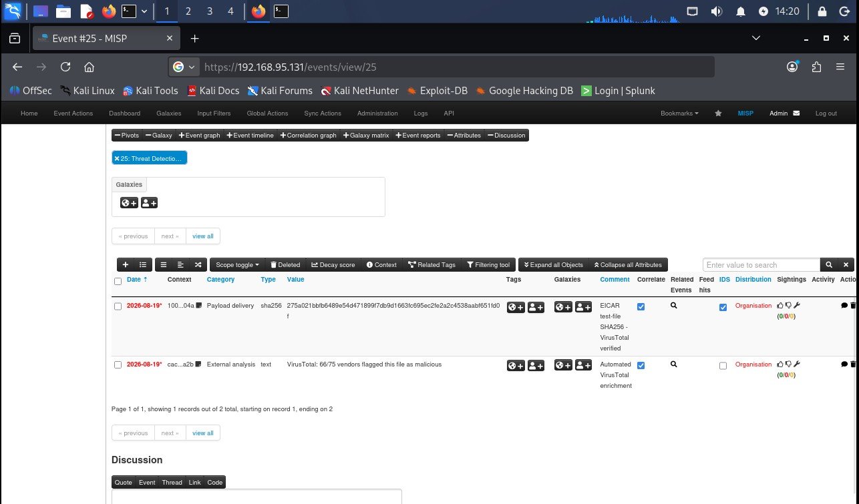859x504 pixels.
Task: Open Galaxies menu in navbar
Action: (169, 113)
